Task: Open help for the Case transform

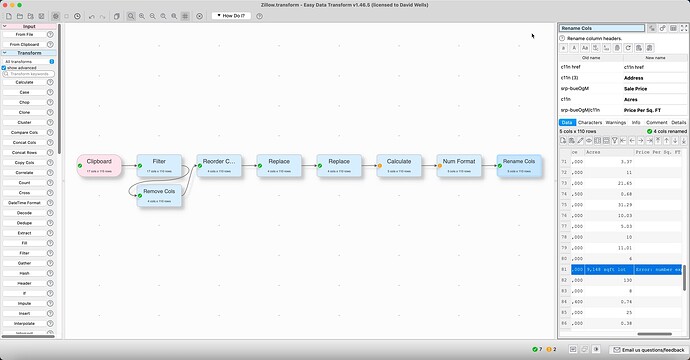Action: tap(50, 92)
